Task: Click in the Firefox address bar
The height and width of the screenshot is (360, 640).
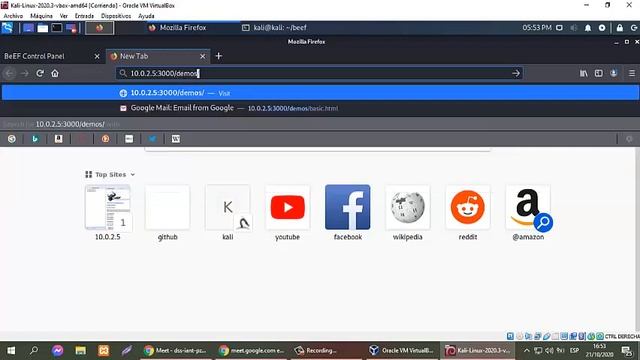Action: 319,73
